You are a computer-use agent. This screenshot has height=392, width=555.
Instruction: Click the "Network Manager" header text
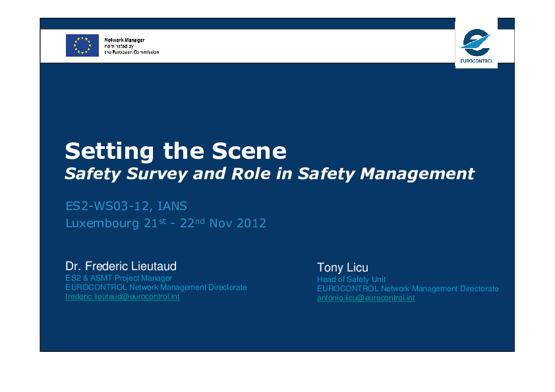(125, 40)
